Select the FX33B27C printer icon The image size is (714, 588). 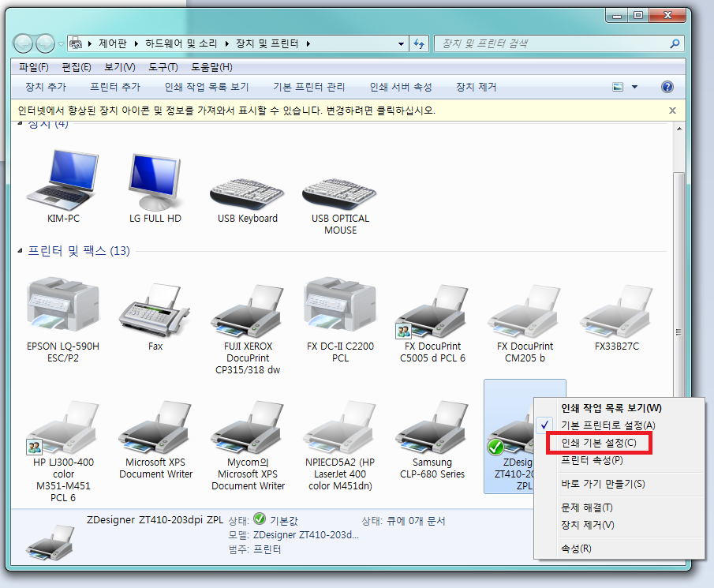pyautogui.click(x=616, y=312)
